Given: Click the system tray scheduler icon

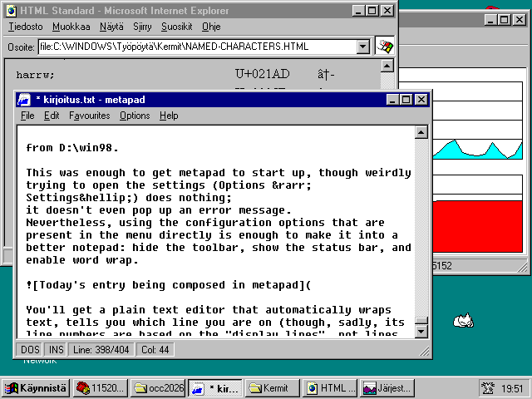Looking at the screenshot, I should pyautogui.click(x=488, y=388).
